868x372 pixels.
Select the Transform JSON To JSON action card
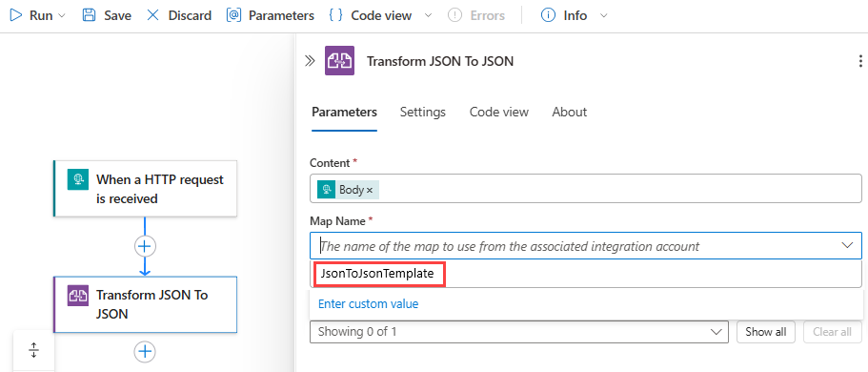pos(145,304)
